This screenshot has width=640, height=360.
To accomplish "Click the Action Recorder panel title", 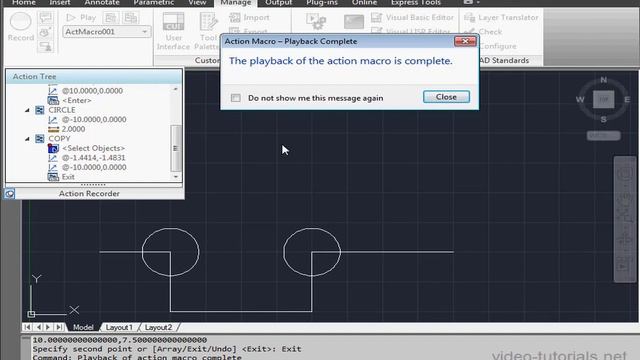I will 89,194.
